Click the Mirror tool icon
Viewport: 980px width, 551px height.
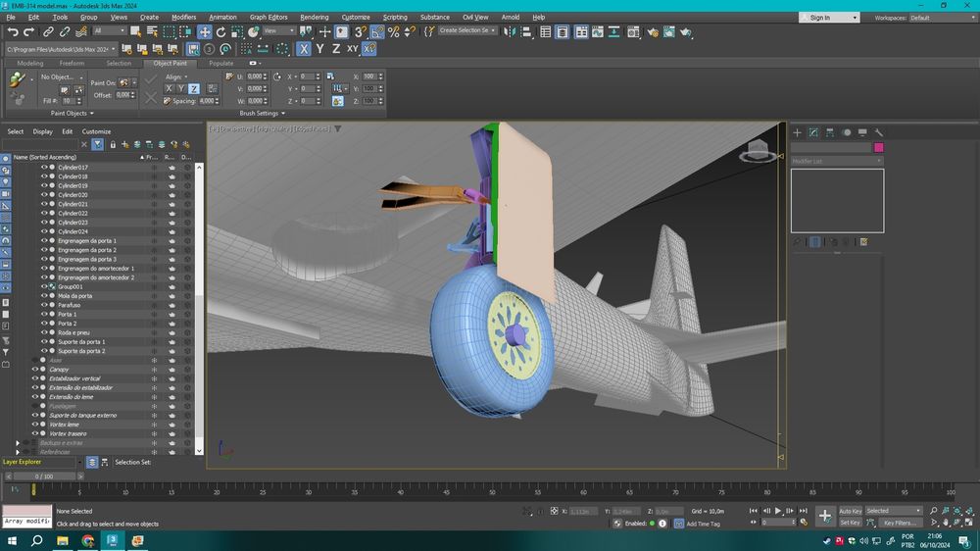(510, 31)
